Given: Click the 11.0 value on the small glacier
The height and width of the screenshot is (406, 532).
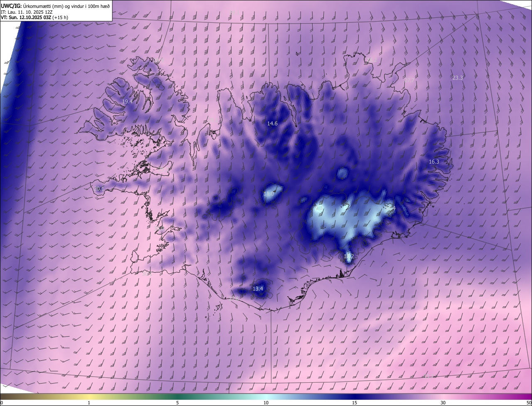Looking at the screenshot, I should click(269, 194).
